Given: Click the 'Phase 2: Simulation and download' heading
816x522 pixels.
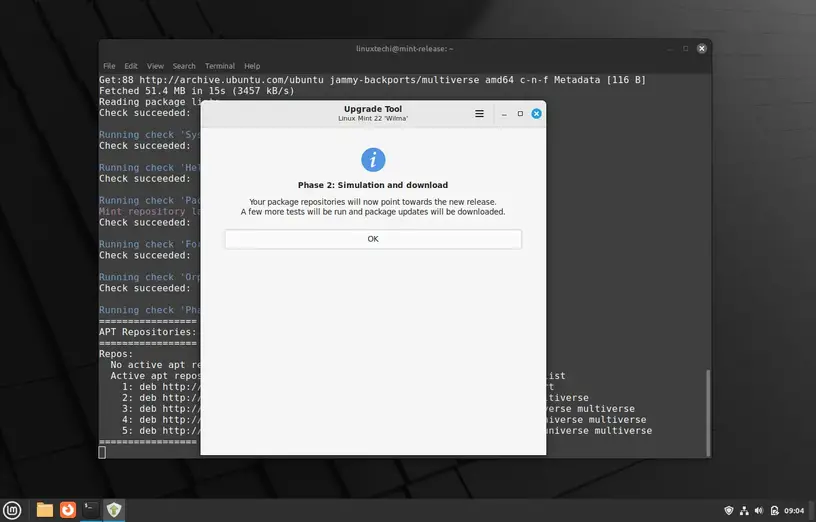Looking at the screenshot, I should click(x=373, y=185).
